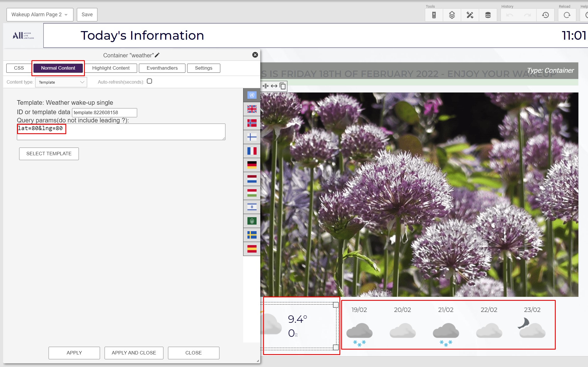The width and height of the screenshot is (588, 367).
Task: Click the layers panel icon in toolbar
Action: pyautogui.click(x=452, y=14)
